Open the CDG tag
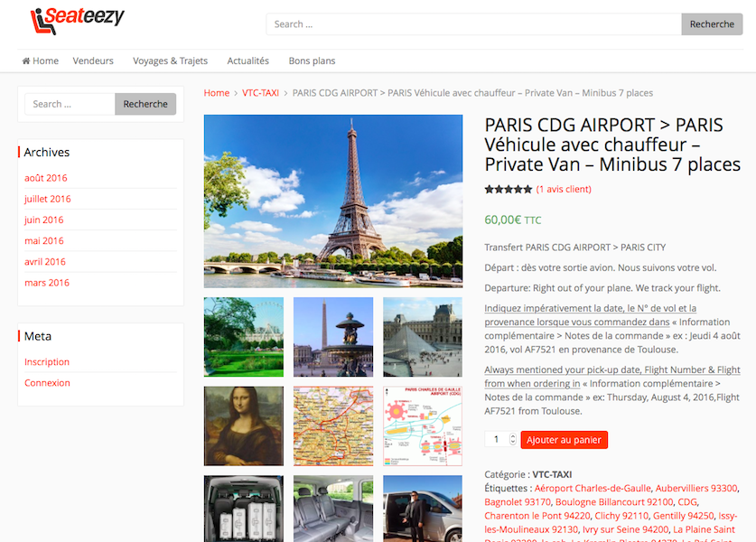756x542 pixels. pyautogui.click(x=687, y=502)
